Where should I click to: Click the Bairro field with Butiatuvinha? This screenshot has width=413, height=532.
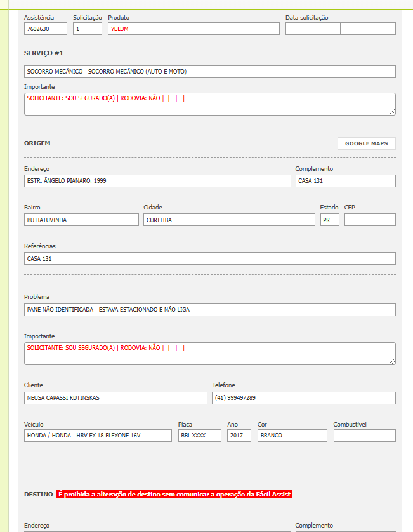81,220
